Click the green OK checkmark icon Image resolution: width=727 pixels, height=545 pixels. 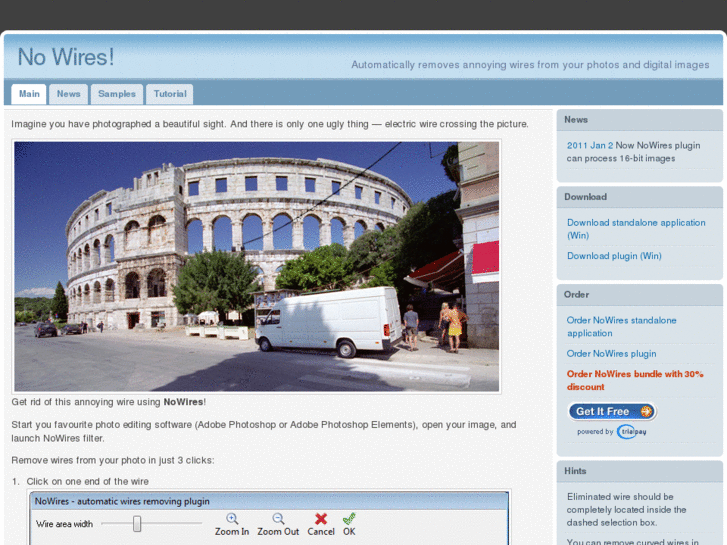pyautogui.click(x=349, y=519)
